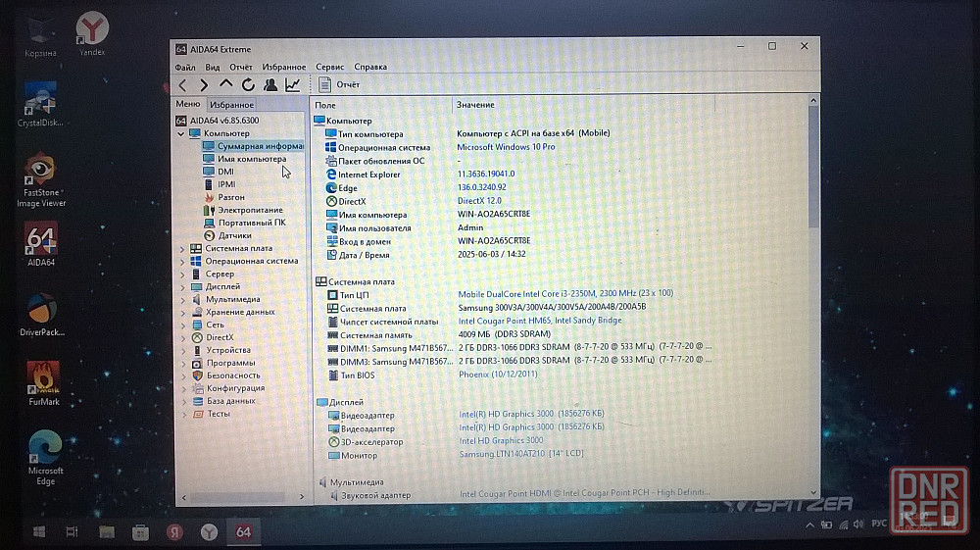The height and width of the screenshot is (550, 980).
Task: Click the Устройства tree icon
Action: click(x=197, y=351)
